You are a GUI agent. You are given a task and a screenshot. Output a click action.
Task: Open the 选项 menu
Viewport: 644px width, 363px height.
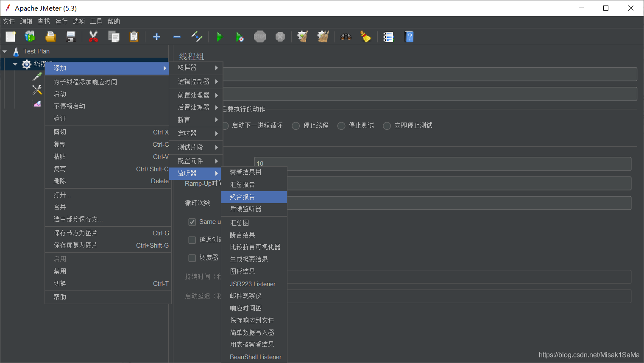pos(78,21)
